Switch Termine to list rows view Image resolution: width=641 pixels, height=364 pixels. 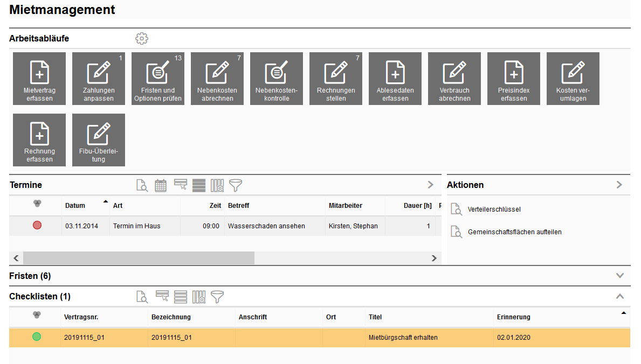[x=199, y=185]
